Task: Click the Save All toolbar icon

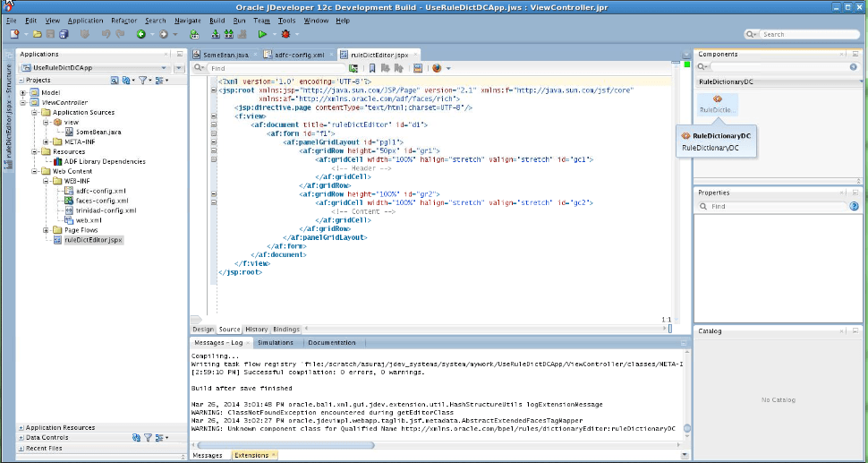Action: pos(64,34)
